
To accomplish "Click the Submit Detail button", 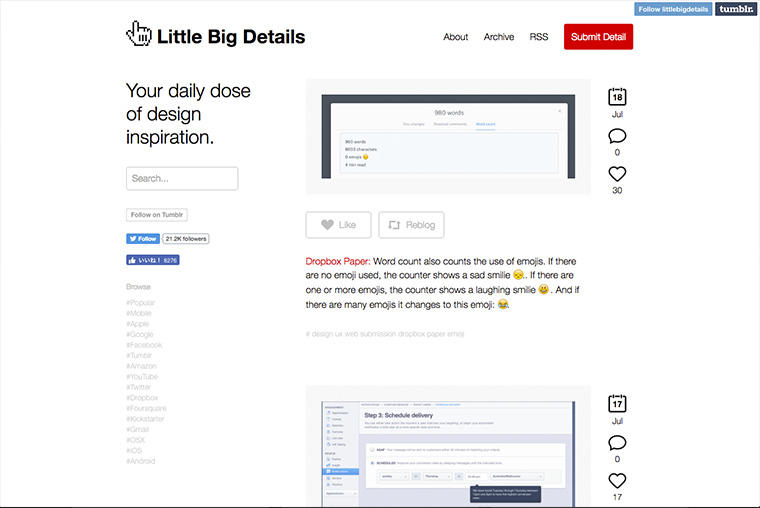I will click(598, 37).
